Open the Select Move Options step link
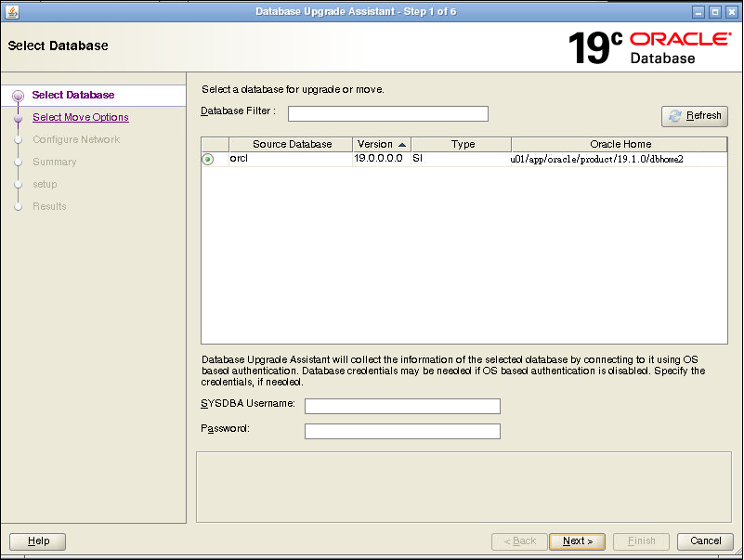 point(80,117)
